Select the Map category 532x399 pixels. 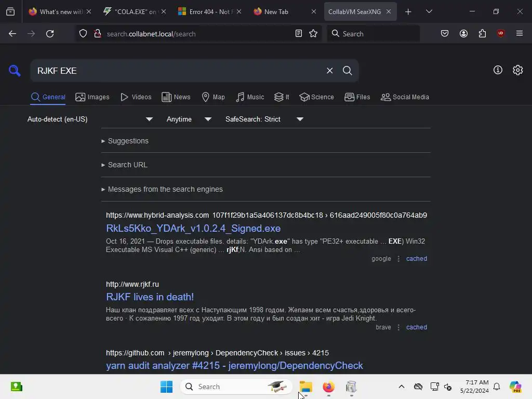click(213, 97)
